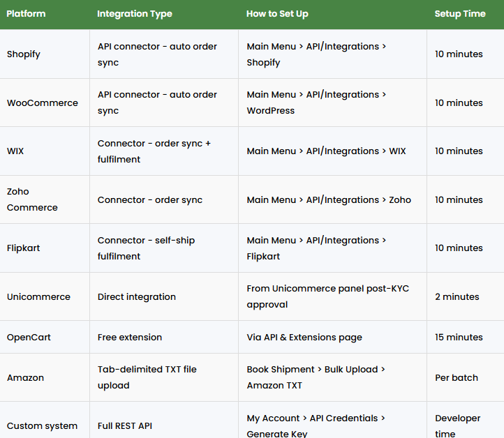The height and width of the screenshot is (438, 504).
Task: Click Zoho Commerce's 10 minutes setup time
Action: coord(466,199)
